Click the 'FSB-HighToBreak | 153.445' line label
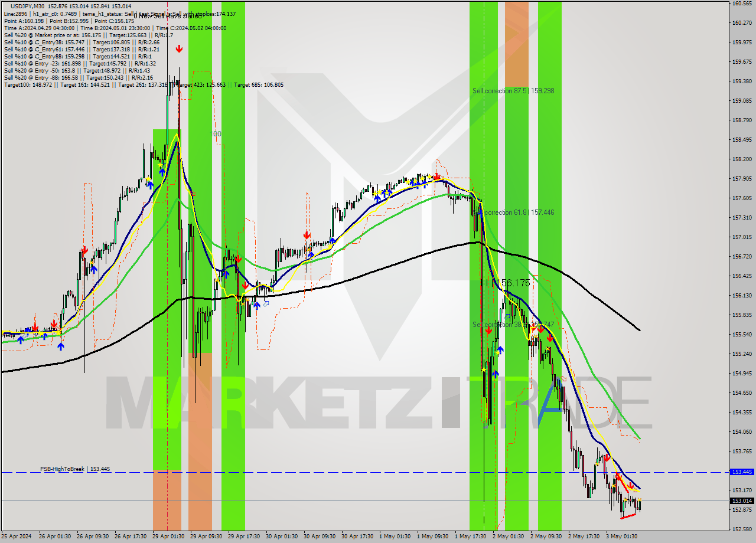Viewport: 756px width, 543px height. [75, 469]
